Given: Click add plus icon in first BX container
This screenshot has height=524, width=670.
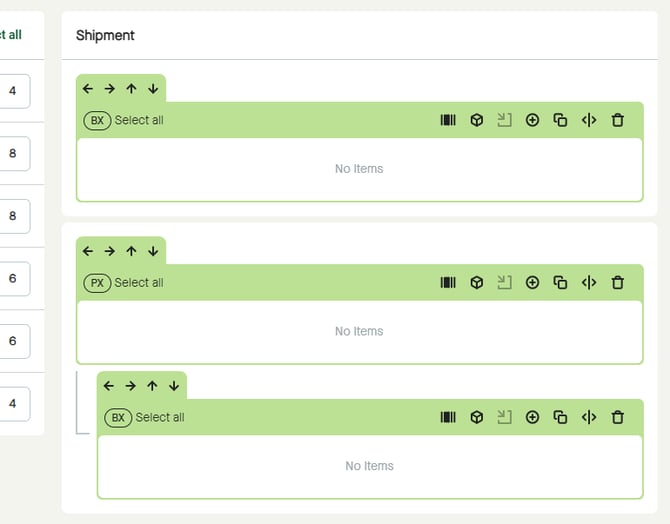Looking at the screenshot, I should (x=532, y=120).
